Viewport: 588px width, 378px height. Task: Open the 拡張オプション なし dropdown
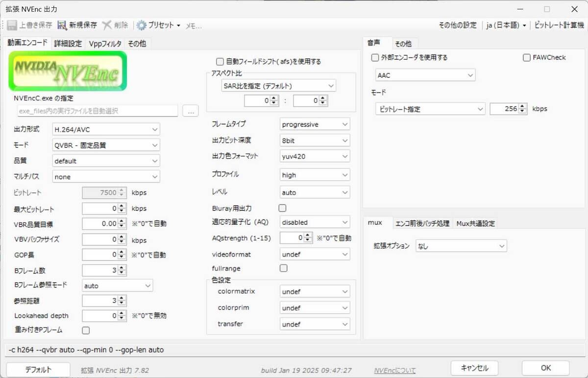[x=461, y=246]
